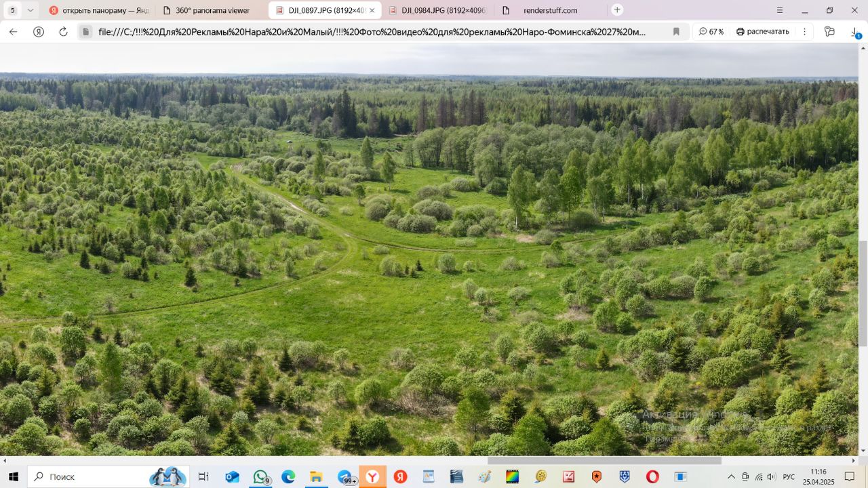
Task: Click the horizontal scrollbar thumb
Action: (x=604, y=461)
